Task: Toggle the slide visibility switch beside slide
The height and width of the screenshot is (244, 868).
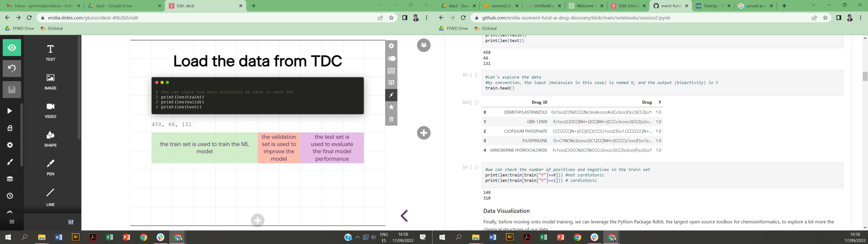Action: click(391, 58)
